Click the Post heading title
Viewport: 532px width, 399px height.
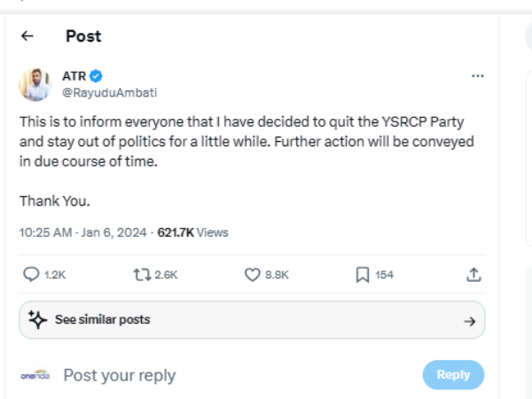(83, 36)
